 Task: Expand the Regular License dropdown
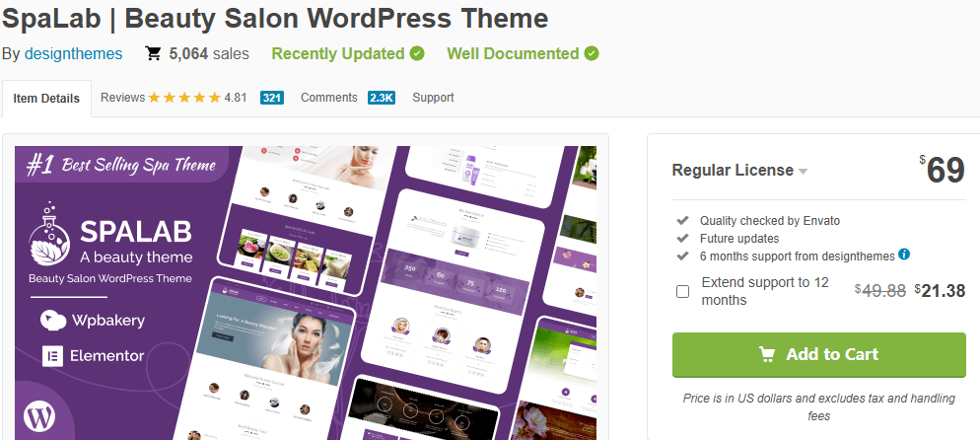pos(739,170)
